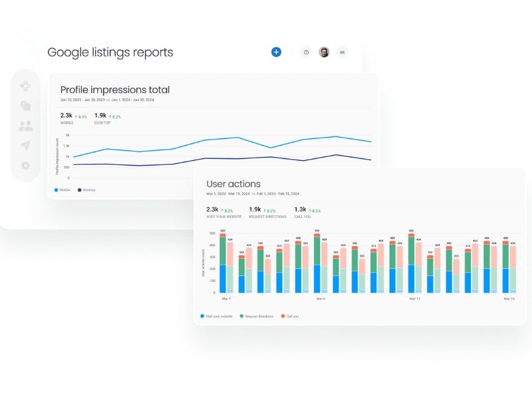Select the 2.3k Mobile impressions metric
532x399 pixels.
tap(66, 118)
